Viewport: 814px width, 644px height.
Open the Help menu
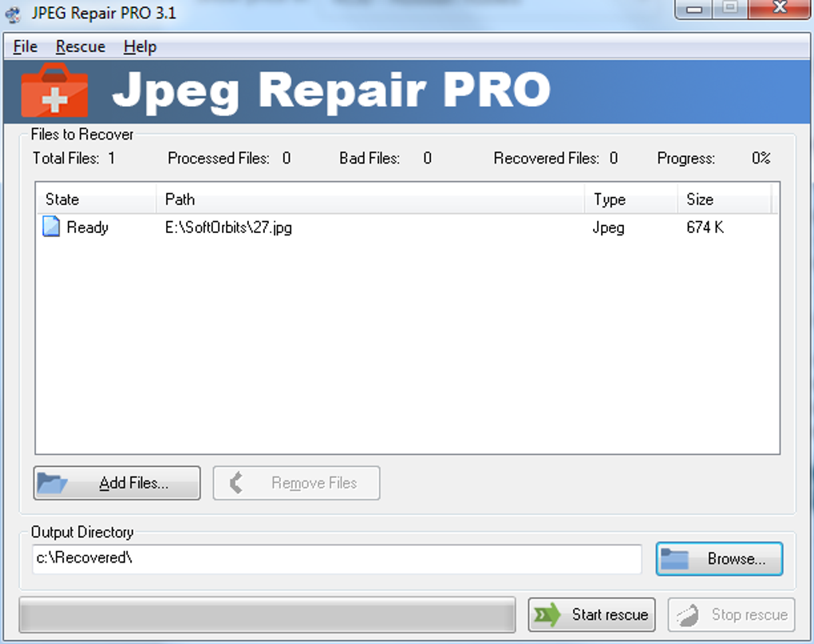pyautogui.click(x=140, y=47)
